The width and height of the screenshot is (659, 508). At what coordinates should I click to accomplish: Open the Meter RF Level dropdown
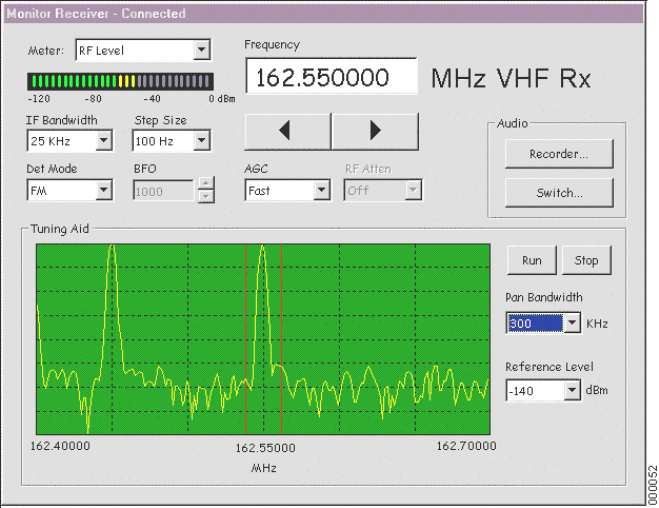(x=202, y=50)
